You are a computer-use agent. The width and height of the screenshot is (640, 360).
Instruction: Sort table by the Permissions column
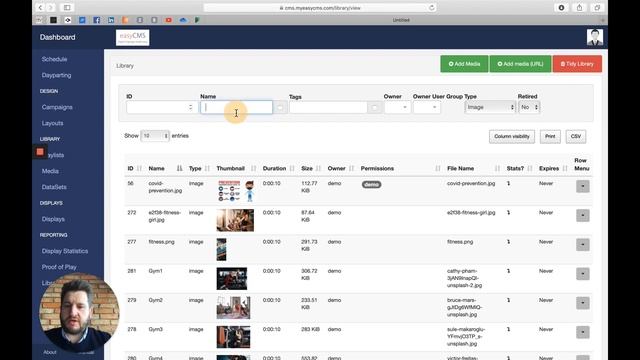pos(400,168)
